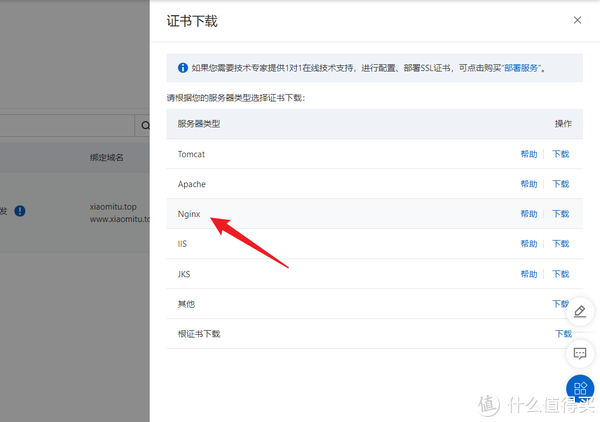Open help for Nginx

point(529,214)
